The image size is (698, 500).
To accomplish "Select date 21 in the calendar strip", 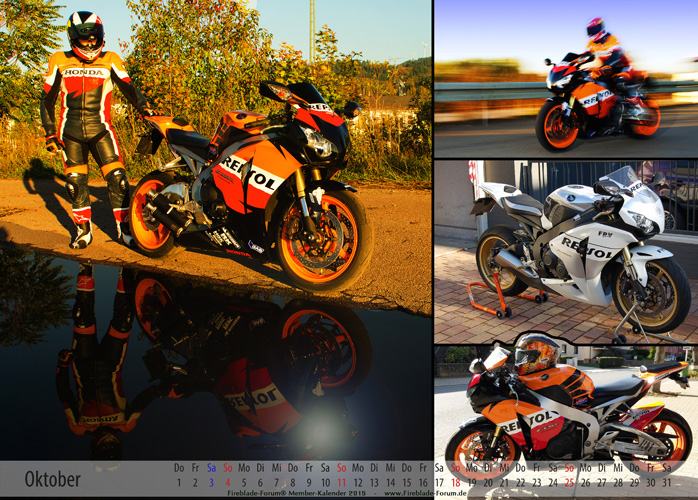I will pos(504,483).
